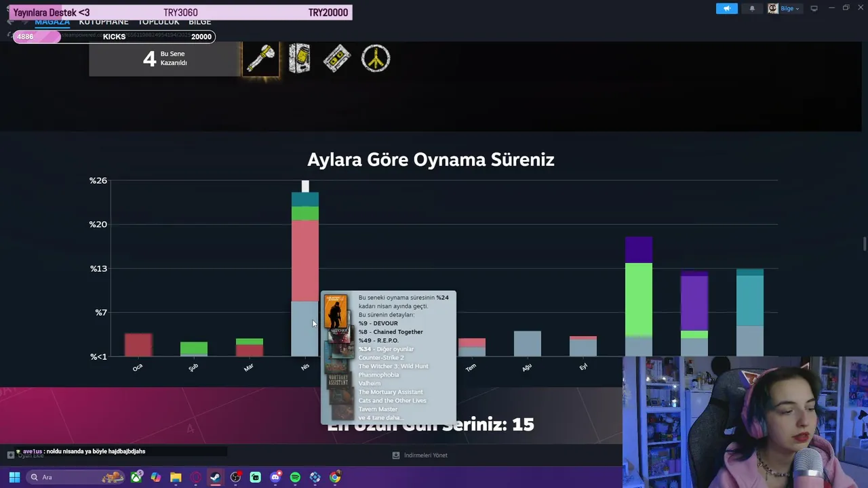Click the Steam taskbar icon
Screen dimensions: 868x488
216,477
